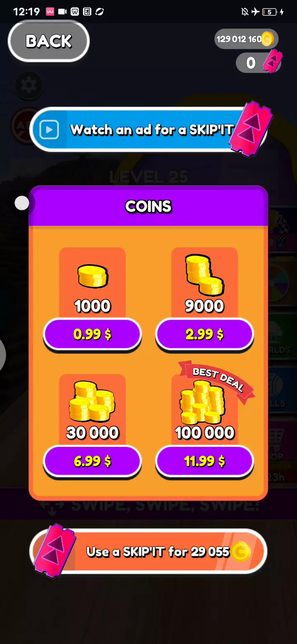The image size is (297, 644).
Task: Tap the ticket icon on the Use SKIP'IT button
Action: click(54, 552)
